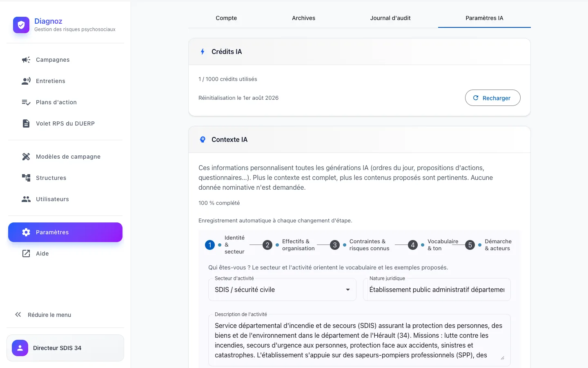Click the Paramètres gear icon
The width and height of the screenshot is (588, 368).
(26, 232)
